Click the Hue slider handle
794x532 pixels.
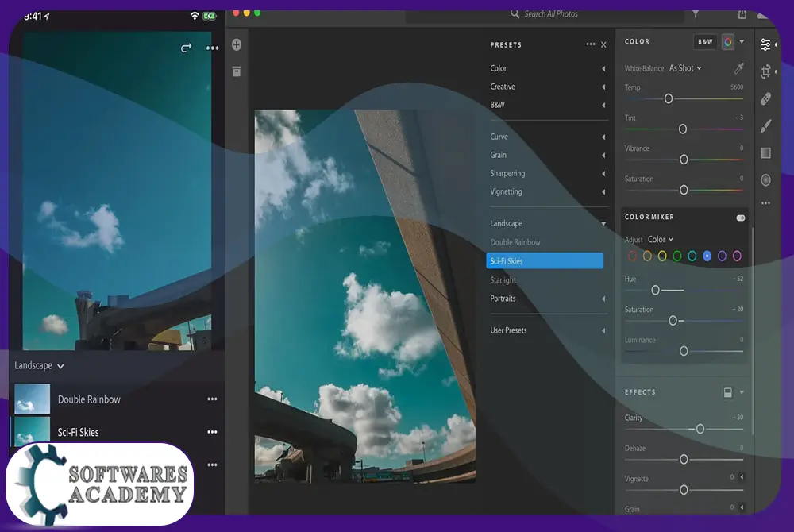(x=655, y=291)
